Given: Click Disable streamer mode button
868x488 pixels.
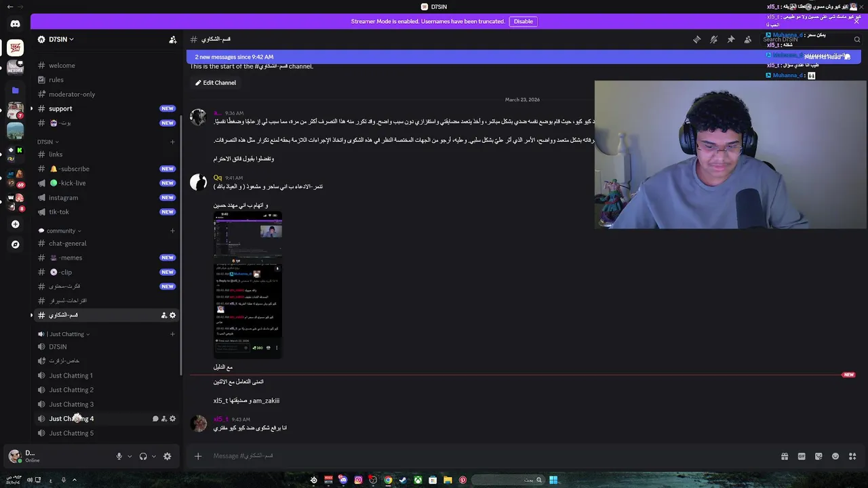Looking at the screenshot, I should coord(524,21).
